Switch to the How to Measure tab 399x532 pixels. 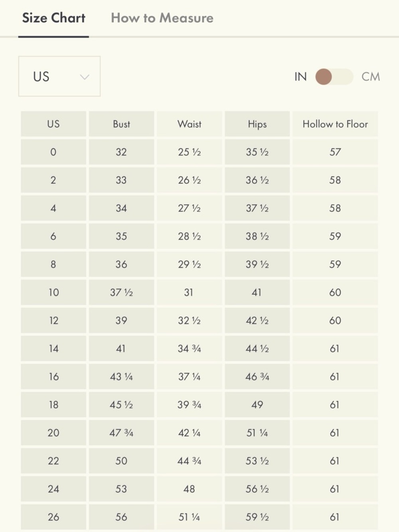click(x=162, y=18)
